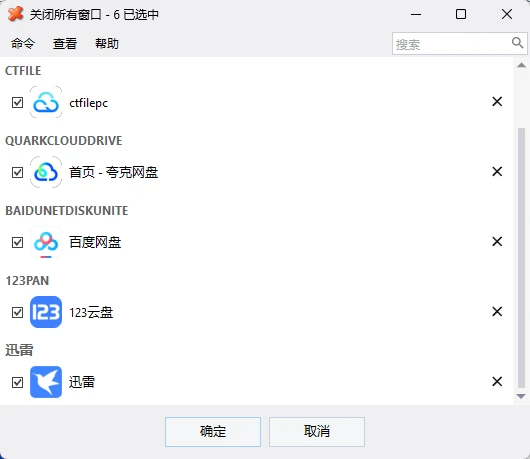The image size is (530, 459).
Task: Click the Quark cloud drive icon
Action: [46, 172]
